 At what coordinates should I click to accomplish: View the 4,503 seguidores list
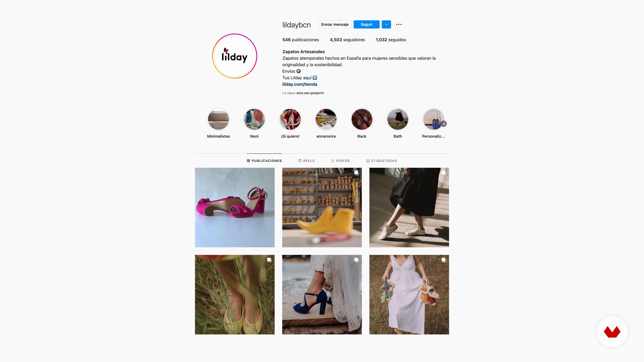347,40
